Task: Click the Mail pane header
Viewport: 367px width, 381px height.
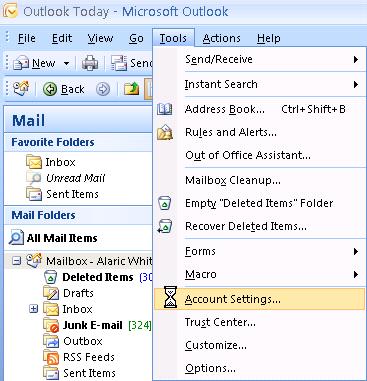Action: tap(78, 120)
